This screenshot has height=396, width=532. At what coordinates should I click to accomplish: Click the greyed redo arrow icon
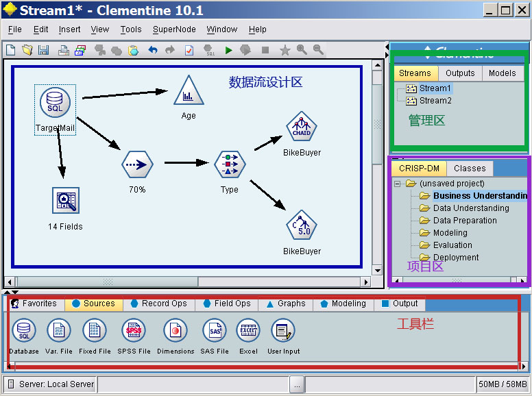(x=169, y=50)
